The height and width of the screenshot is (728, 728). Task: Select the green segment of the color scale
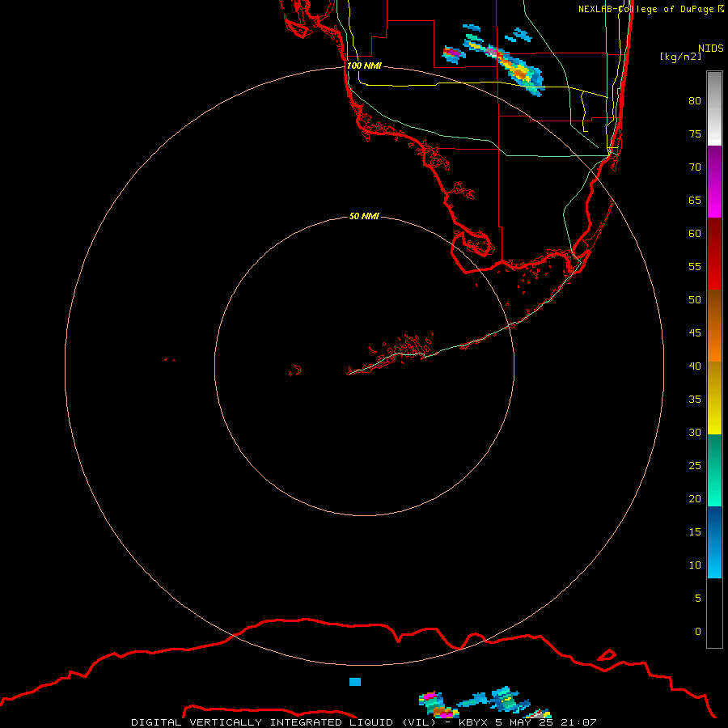pyautogui.click(x=714, y=470)
